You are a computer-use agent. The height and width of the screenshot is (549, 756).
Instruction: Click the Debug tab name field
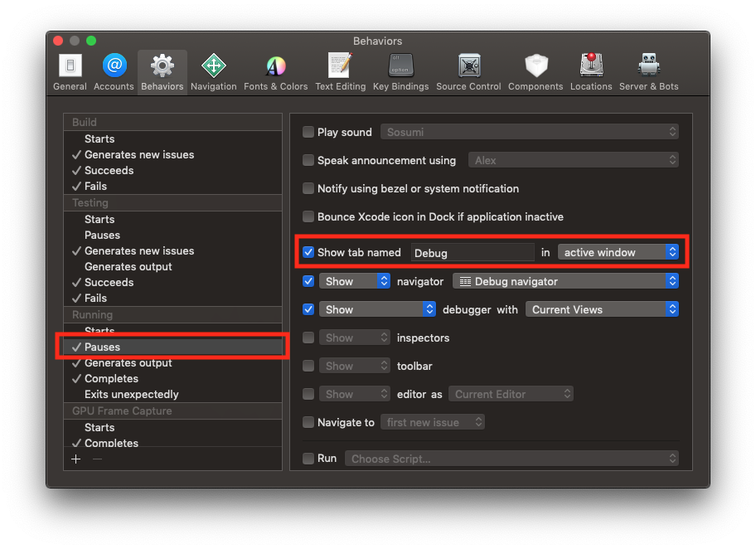tap(472, 252)
